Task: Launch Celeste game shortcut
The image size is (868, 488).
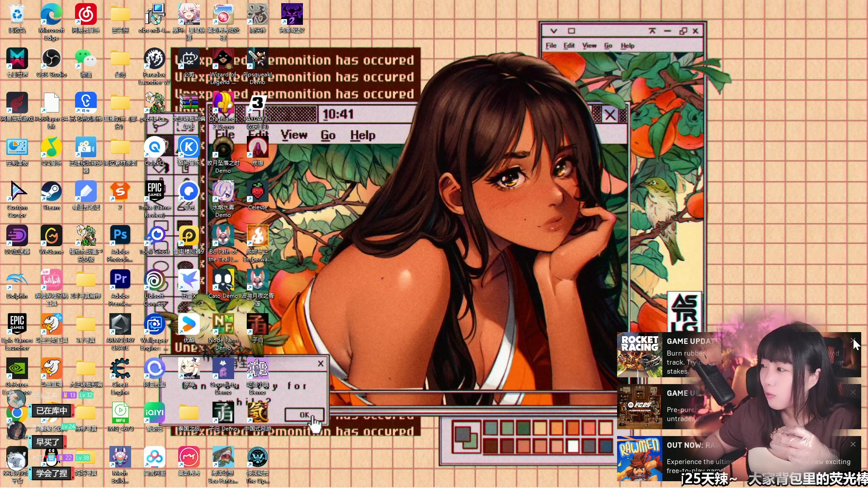Action: pos(258,195)
